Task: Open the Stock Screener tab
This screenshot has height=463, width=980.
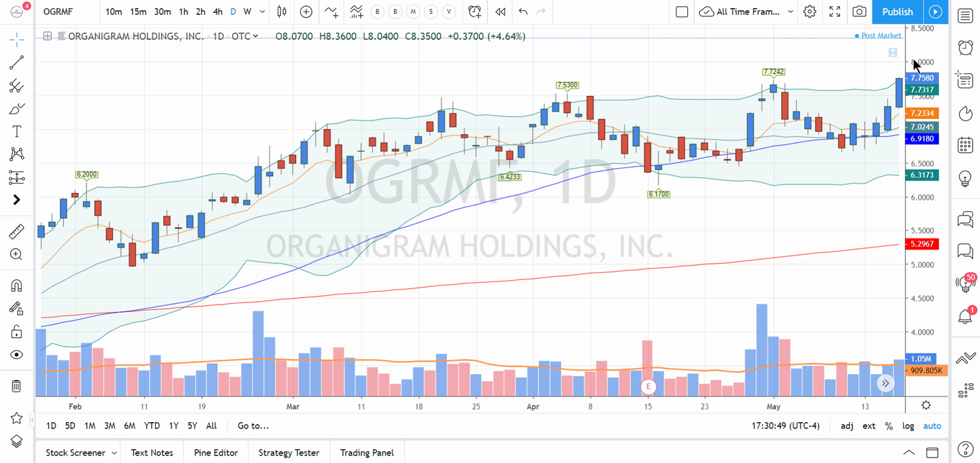Action: point(76,453)
